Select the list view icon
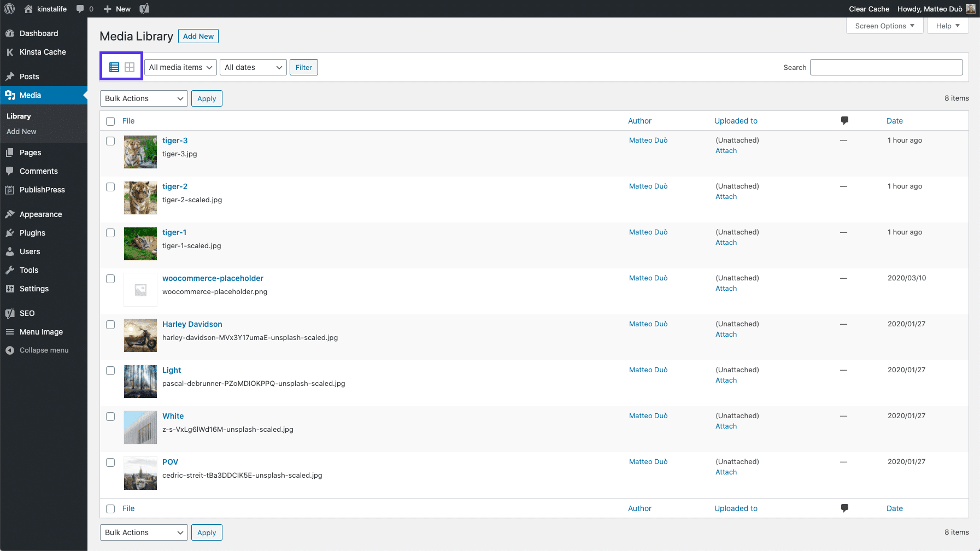 point(114,67)
